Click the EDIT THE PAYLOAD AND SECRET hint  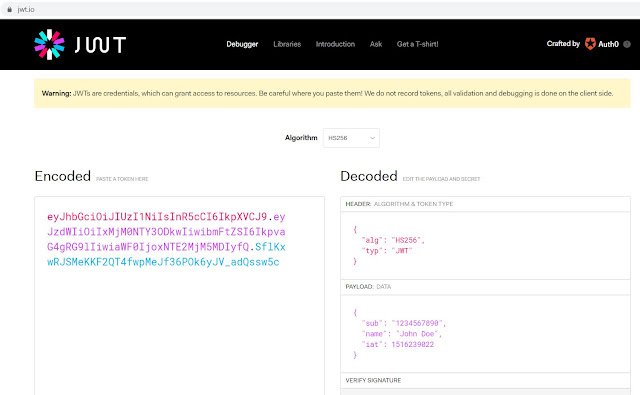[441, 179]
